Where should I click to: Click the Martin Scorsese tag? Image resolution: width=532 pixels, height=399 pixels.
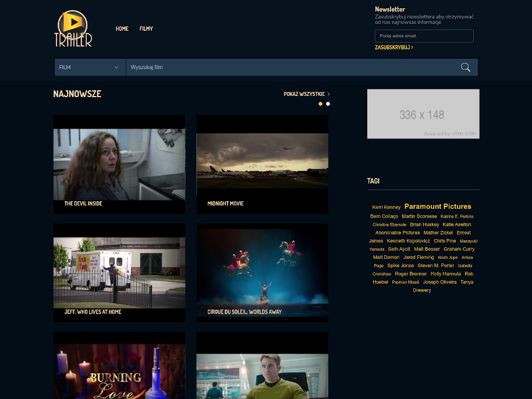click(x=419, y=216)
